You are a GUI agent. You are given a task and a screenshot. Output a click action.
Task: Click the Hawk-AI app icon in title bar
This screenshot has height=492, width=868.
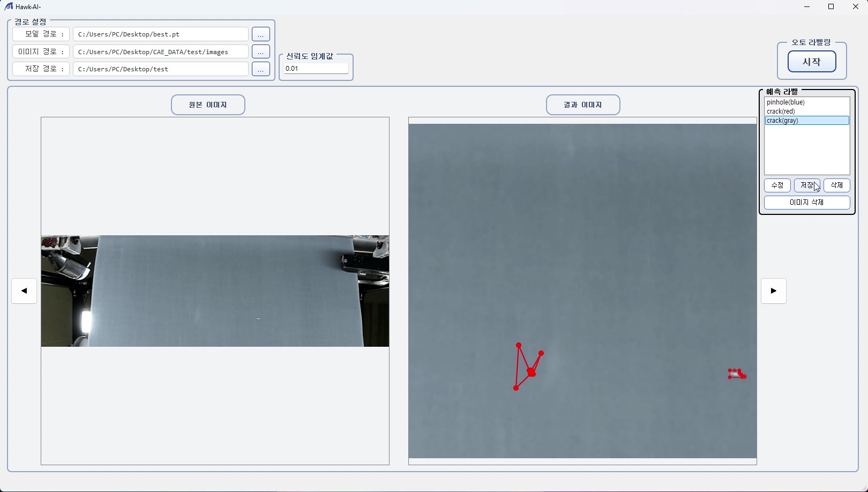click(x=9, y=6)
